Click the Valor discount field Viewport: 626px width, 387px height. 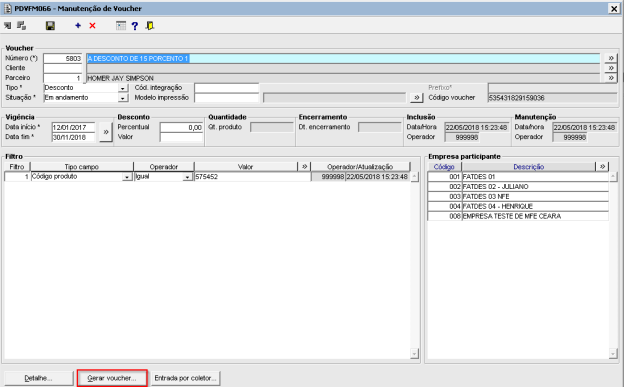181,137
